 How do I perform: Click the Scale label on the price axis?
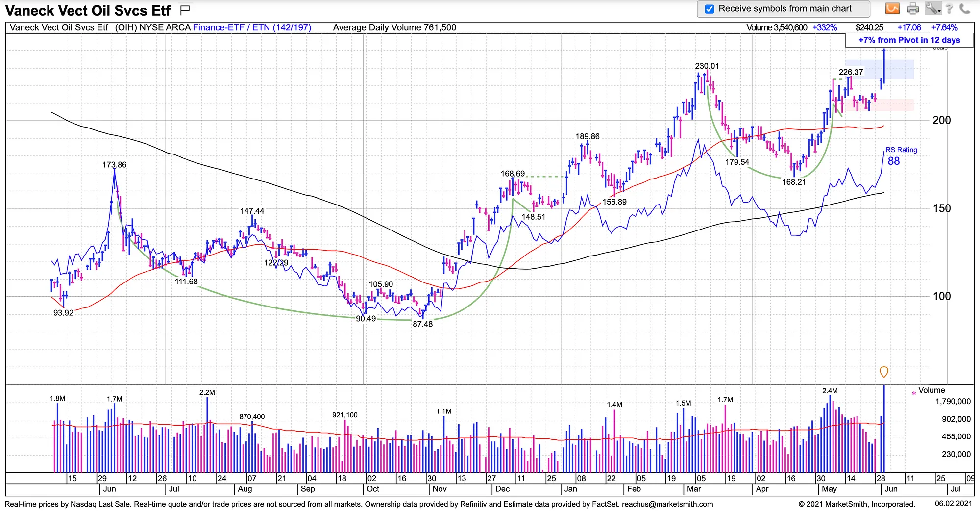940,48
